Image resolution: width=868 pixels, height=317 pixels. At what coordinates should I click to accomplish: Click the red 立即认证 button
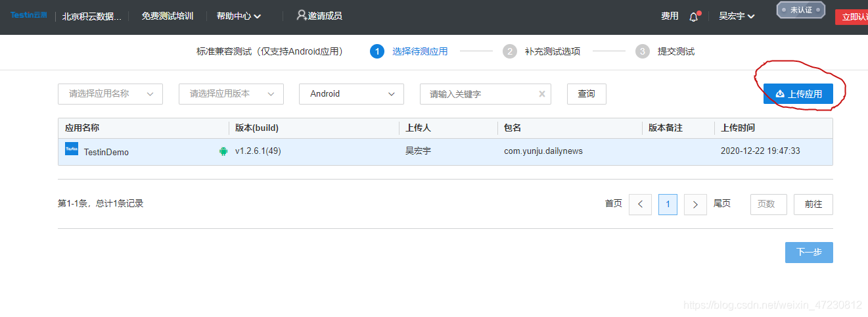852,17
